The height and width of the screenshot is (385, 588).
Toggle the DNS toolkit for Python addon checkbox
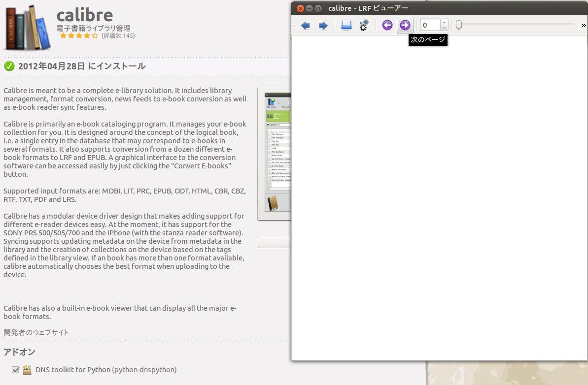point(15,370)
